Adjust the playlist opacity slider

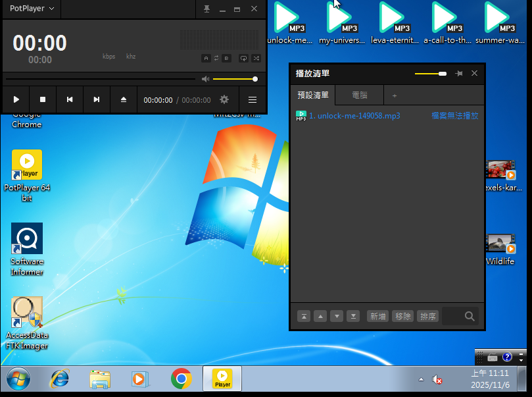point(431,74)
